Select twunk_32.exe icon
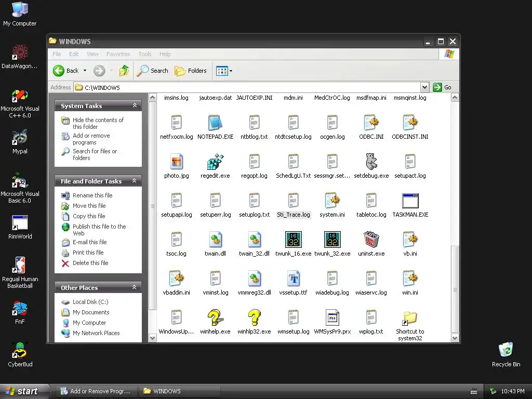Image resolution: width=532 pixels, height=399 pixels. (332, 240)
